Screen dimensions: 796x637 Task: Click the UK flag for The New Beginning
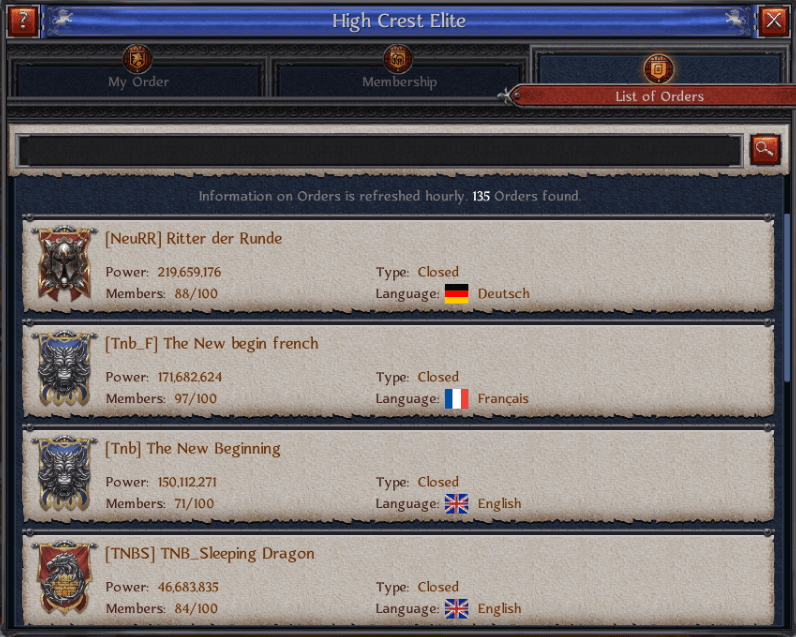pos(456,504)
